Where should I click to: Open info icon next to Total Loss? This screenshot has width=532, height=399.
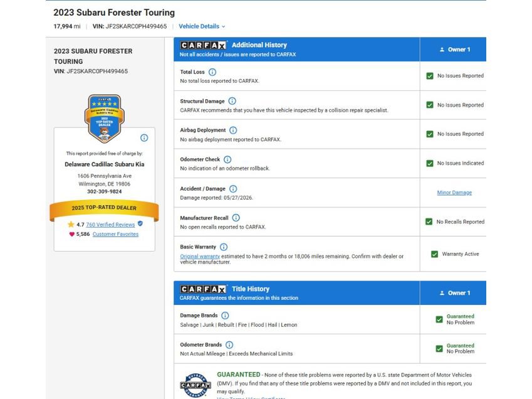[x=212, y=72]
